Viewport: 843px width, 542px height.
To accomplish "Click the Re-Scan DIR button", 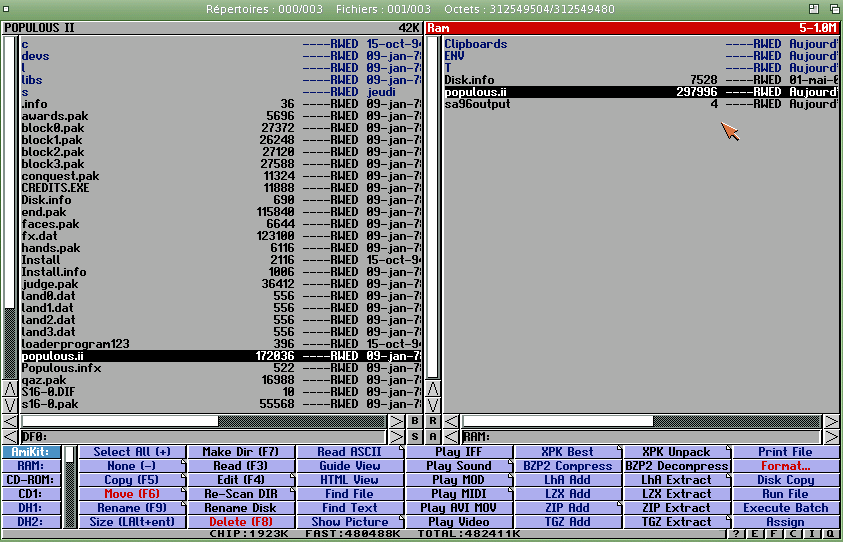I will [241, 494].
